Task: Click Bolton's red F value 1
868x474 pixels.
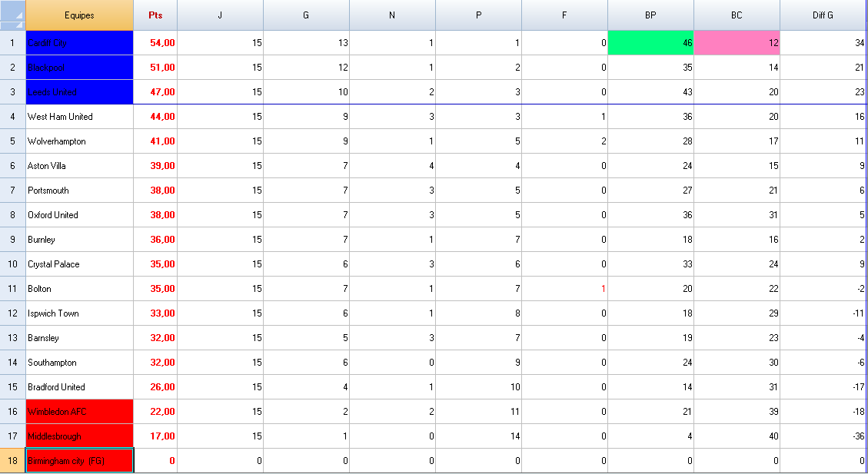Action: (x=564, y=289)
